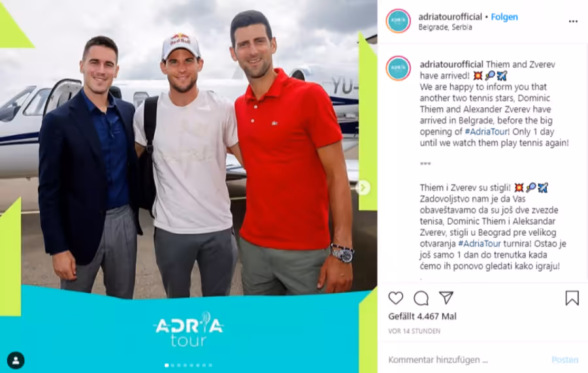Viewport: 588px width, 373px height.
Task: Open more options three-dot menu
Action: click(573, 22)
